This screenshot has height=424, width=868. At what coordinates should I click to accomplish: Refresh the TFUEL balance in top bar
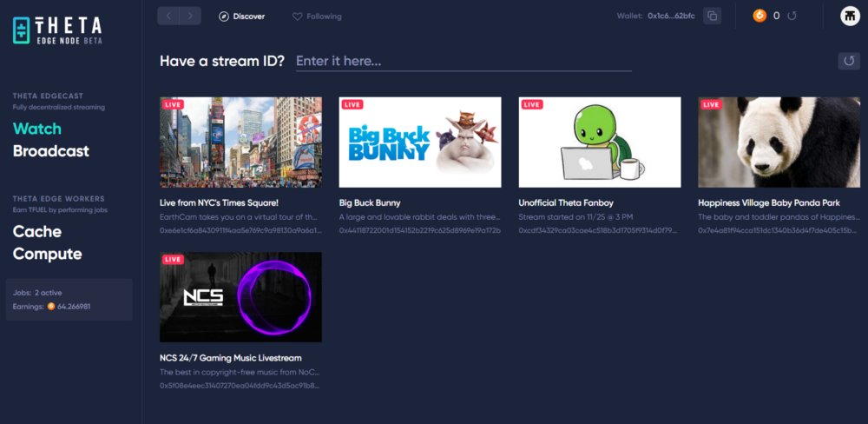[x=792, y=16]
